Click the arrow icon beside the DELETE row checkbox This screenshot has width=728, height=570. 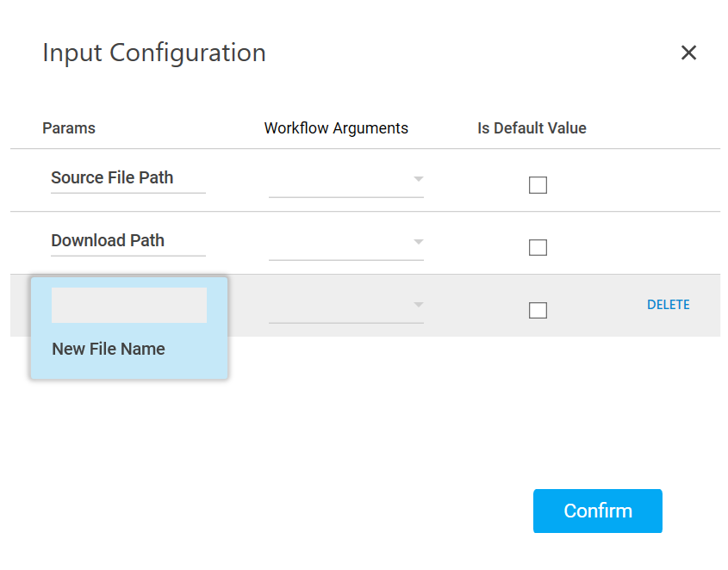click(419, 305)
